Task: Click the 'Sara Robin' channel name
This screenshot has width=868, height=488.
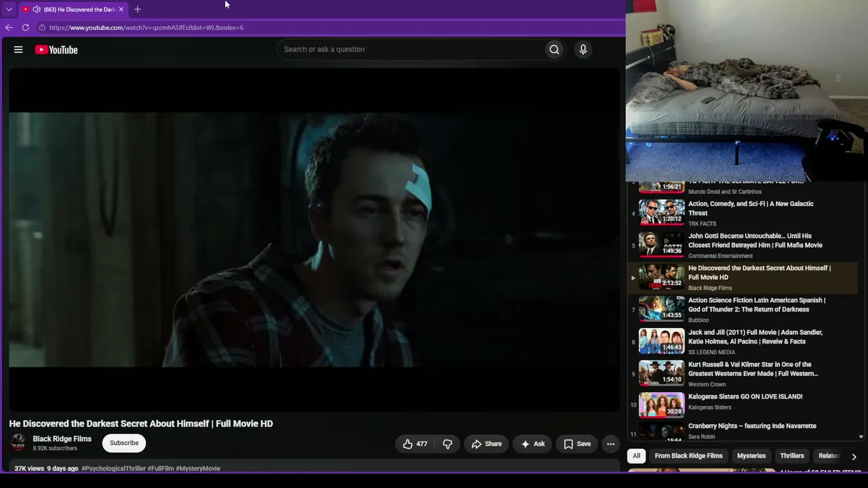Action: click(702, 436)
